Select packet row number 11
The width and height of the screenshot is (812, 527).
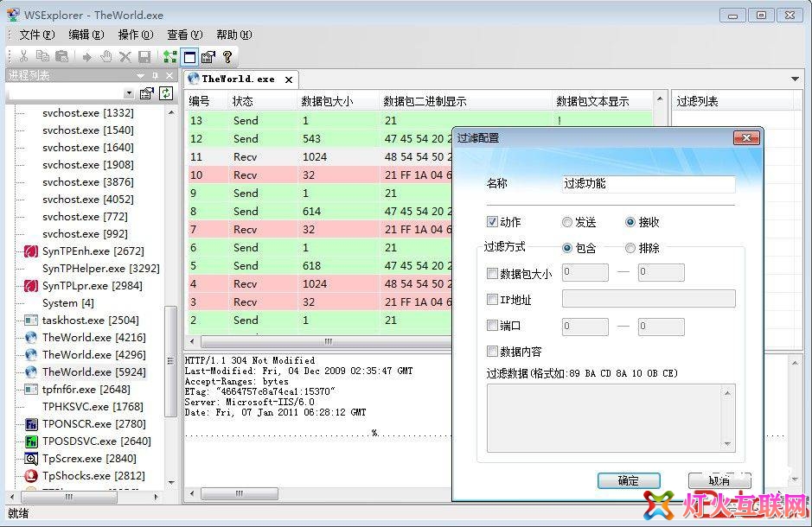(x=318, y=156)
